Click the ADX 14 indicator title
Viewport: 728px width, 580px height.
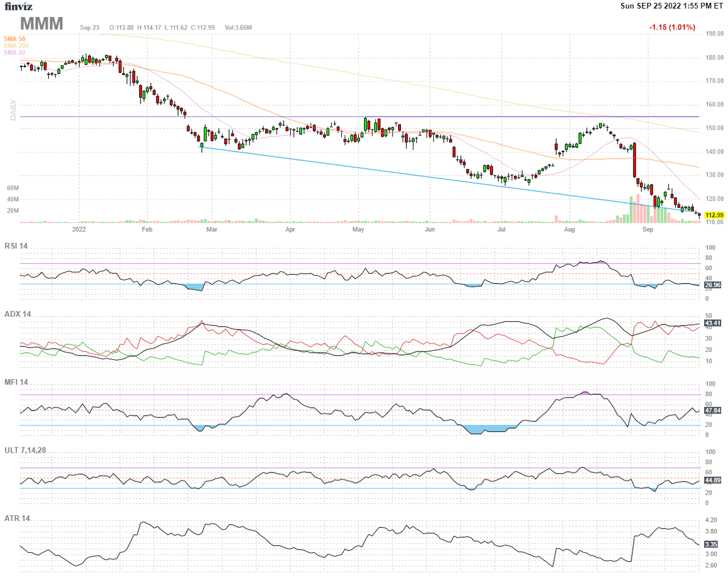coord(18,314)
